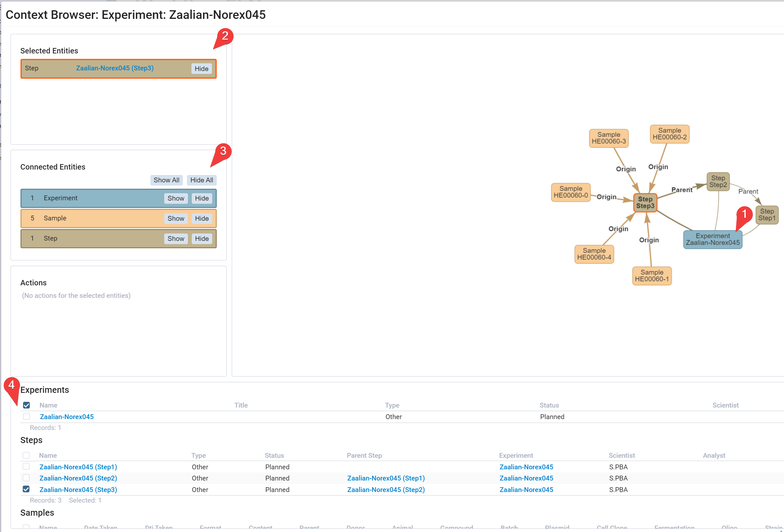Toggle the Experiments header select-all checkbox

click(x=26, y=405)
